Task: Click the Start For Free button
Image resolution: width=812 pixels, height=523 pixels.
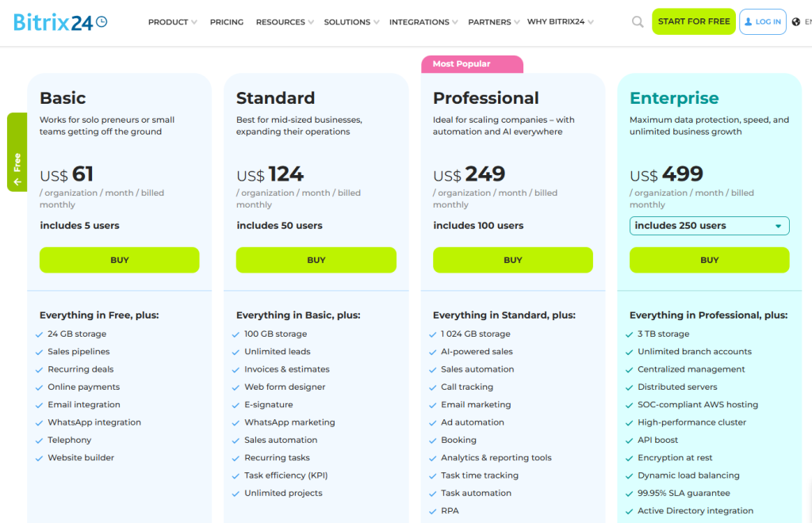Action: [x=694, y=21]
